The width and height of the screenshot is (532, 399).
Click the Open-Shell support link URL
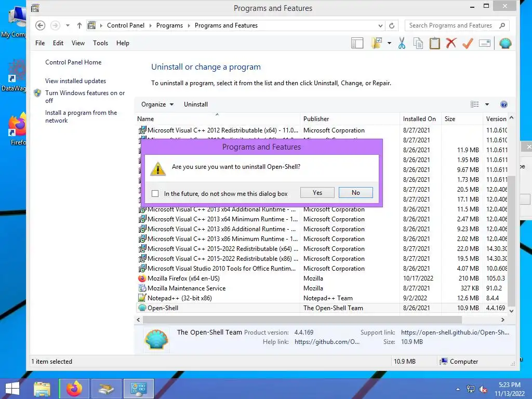[455, 332]
